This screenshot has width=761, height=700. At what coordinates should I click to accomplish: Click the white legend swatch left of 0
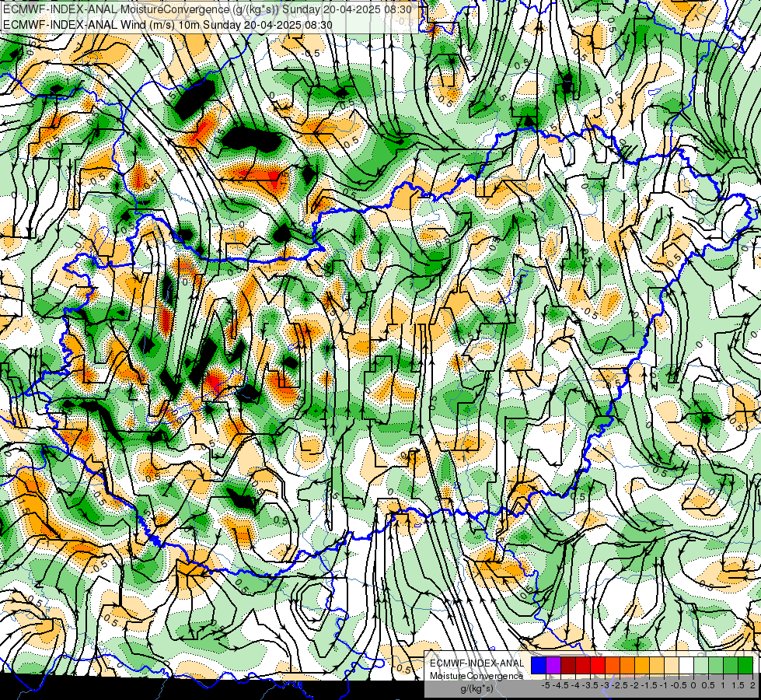click(686, 665)
